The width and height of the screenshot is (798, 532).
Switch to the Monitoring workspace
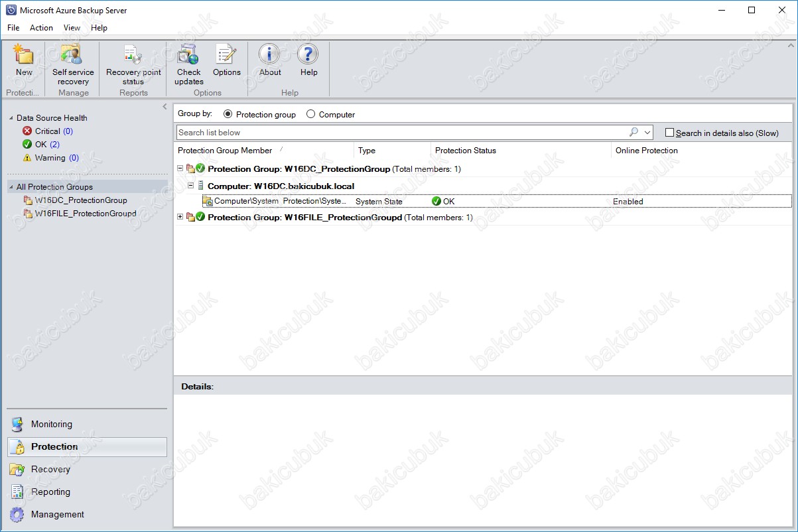[x=87, y=425]
